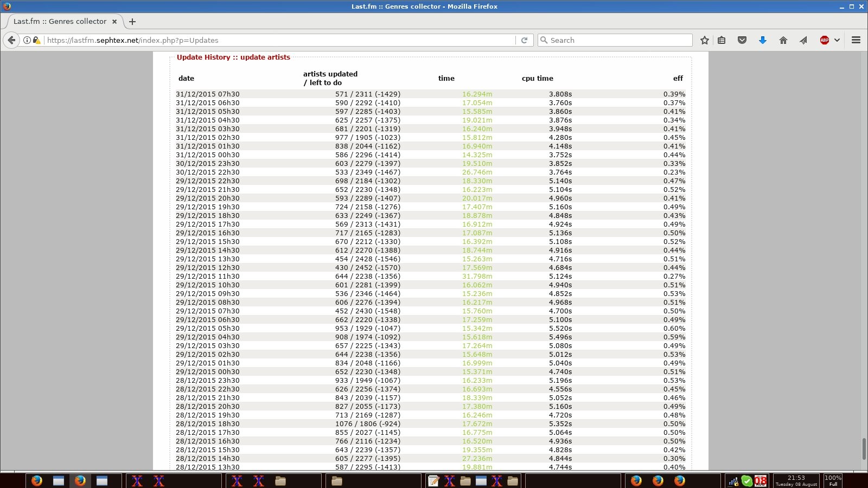The image size is (868, 488).
Task: Open the Firefox hamburger menu
Action: pyautogui.click(x=856, y=40)
